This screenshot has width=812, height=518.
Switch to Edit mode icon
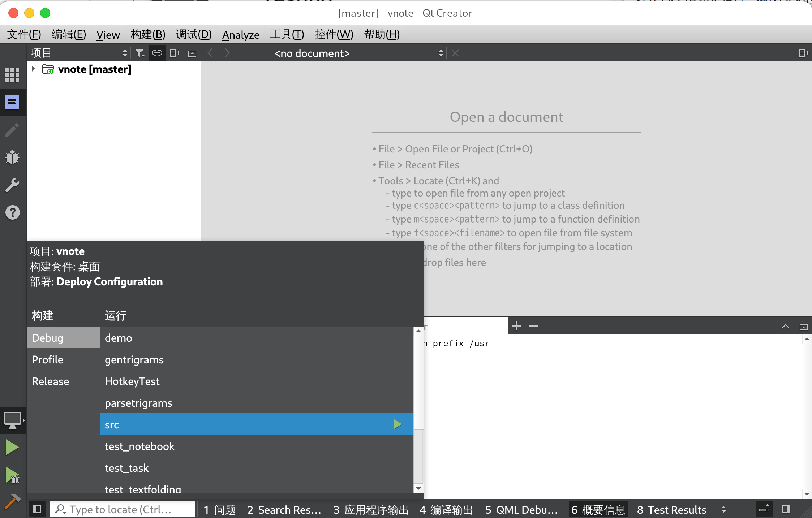pos(12,103)
